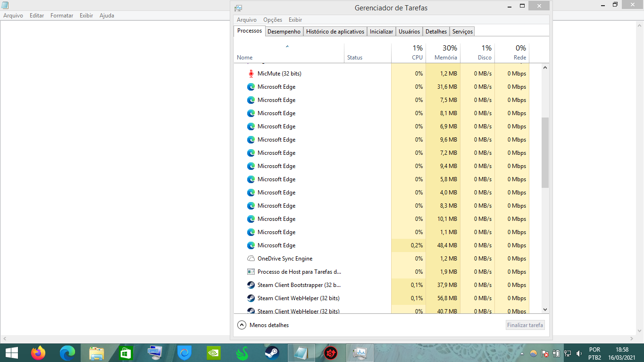This screenshot has height=362, width=644.
Task: Show hidden tray icons arrow
Action: coord(522,353)
